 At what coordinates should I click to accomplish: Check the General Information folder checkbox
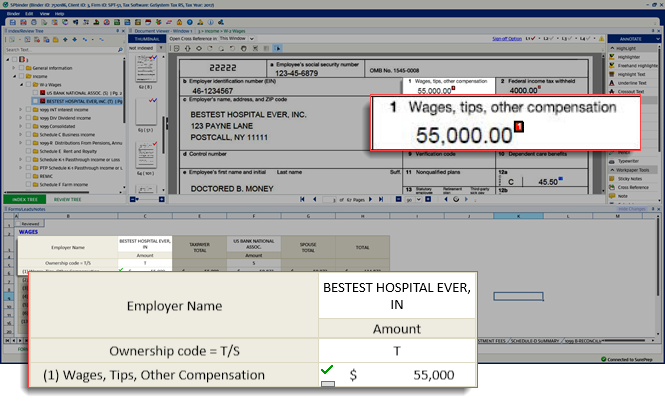[21, 68]
